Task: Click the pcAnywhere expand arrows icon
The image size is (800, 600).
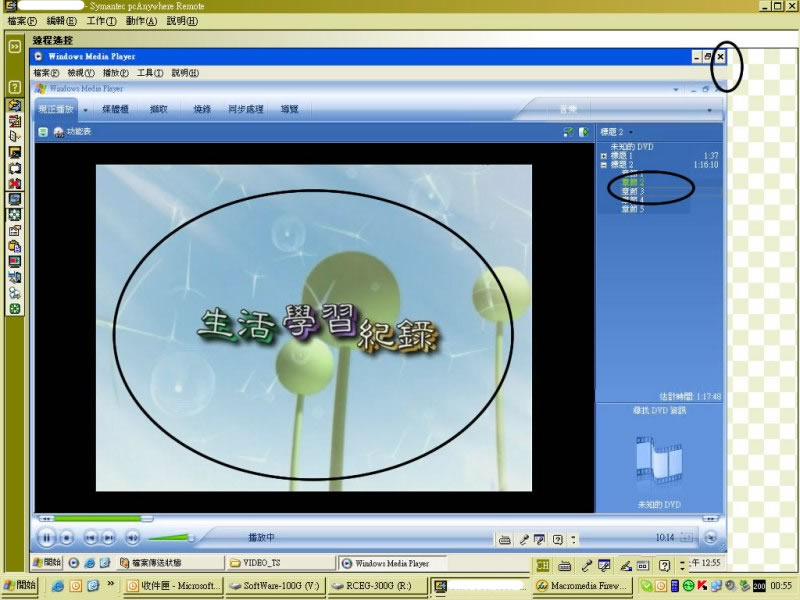Action: pyautogui.click(x=15, y=46)
